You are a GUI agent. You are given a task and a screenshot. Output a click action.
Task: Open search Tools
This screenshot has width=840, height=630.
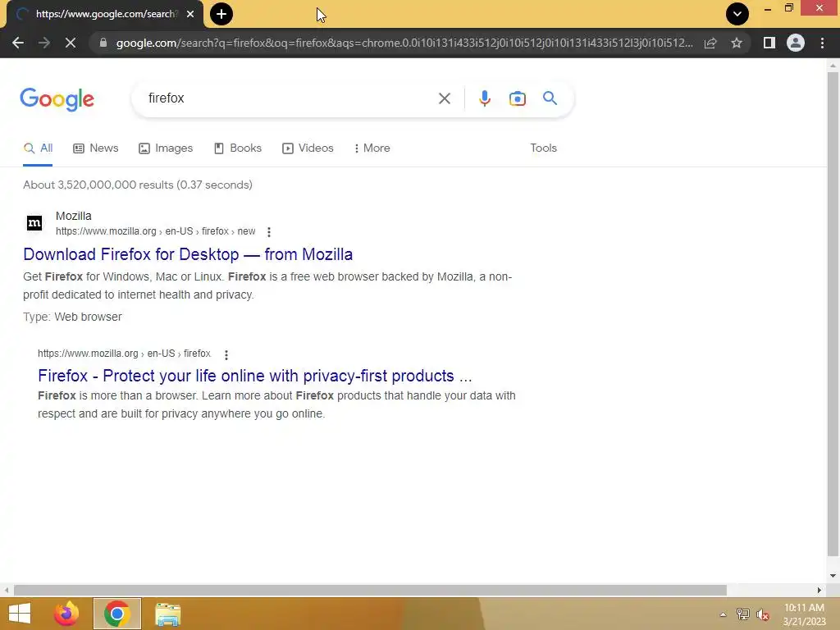(543, 148)
